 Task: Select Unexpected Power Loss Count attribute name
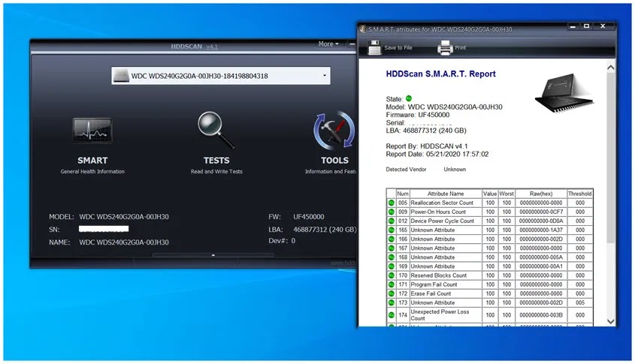pos(440,314)
